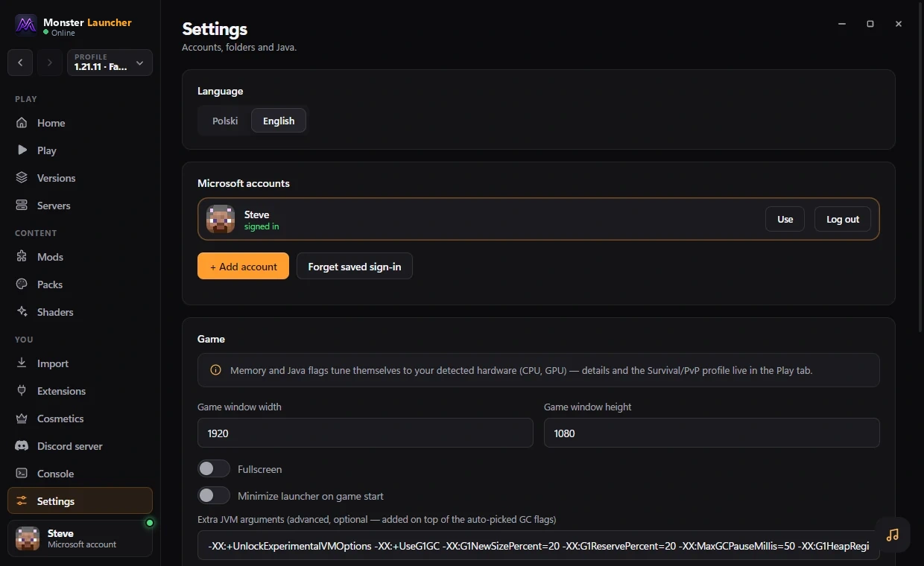Open the profile 1.21.11 dropdown
The height and width of the screenshot is (566, 924).
click(x=110, y=63)
